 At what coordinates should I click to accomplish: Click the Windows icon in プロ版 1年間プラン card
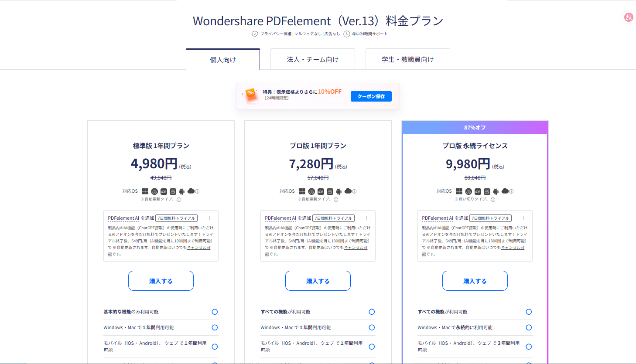[x=302, y=191]
